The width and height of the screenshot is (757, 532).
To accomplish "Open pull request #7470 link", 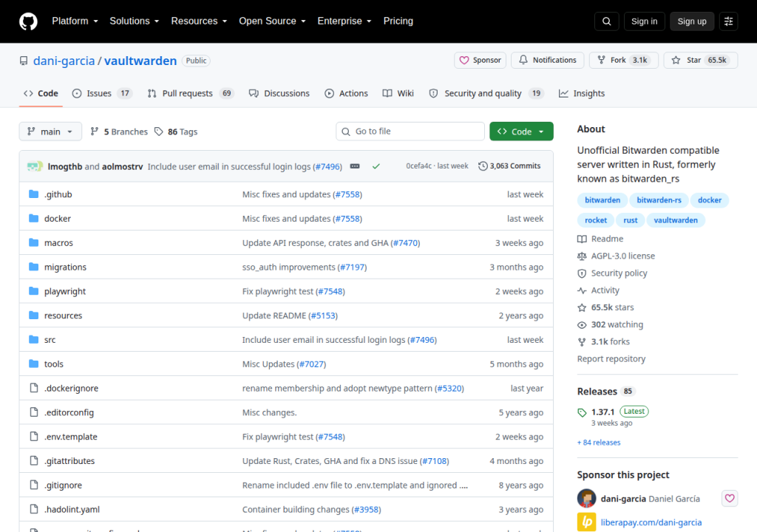I will point(405,243).
